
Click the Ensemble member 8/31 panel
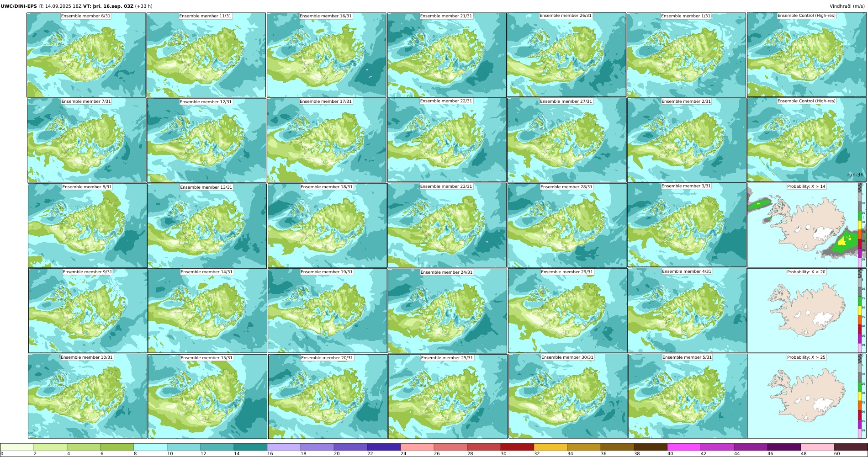pos(87,226)
